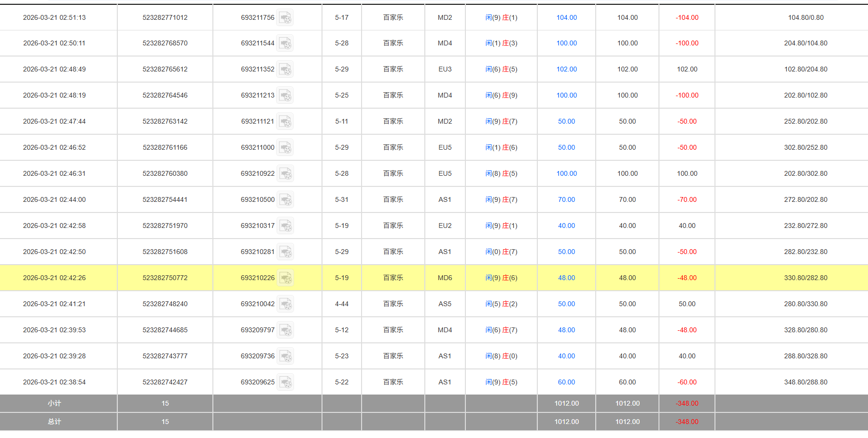Open video icon beside round 693211121
This screenshot has width=868, height=438.
pyautogui.click(x=285, y=122)
